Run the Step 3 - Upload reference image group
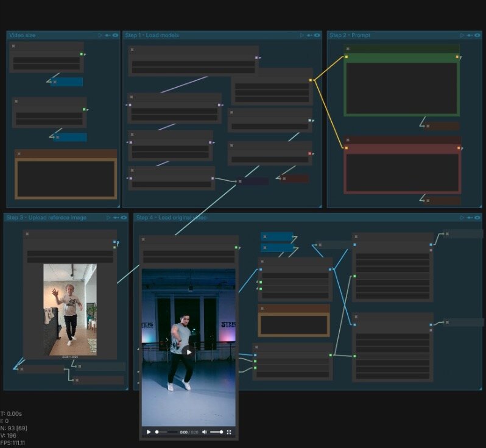Viewport: 486px width, 448px height. click(x=108, y=217)
